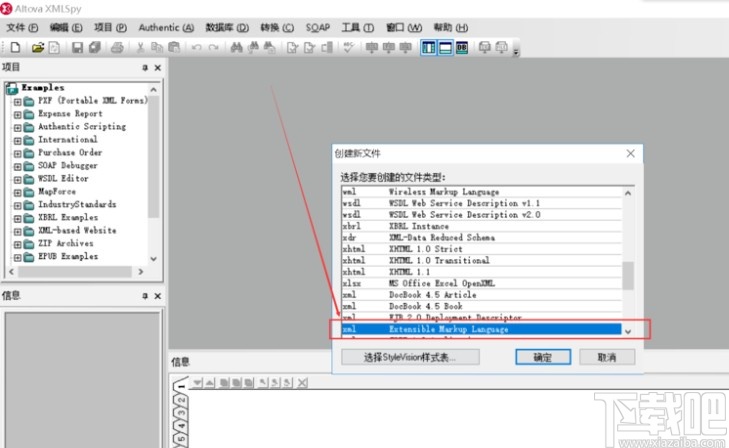The height and width of the screenshot is (448, 729).
Task: Click the Spelling check ABC icon
Action: click(x=348, y=47)
